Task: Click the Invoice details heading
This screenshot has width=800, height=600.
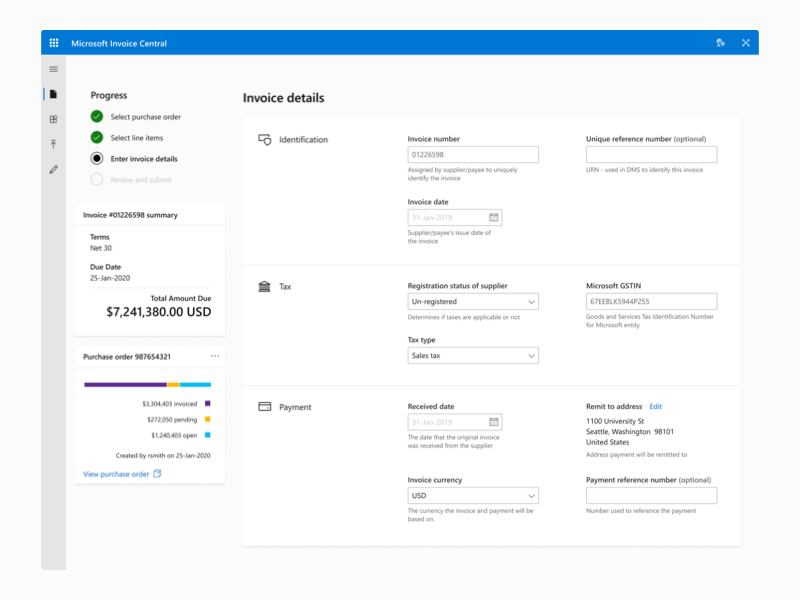Action: pyautogui.click(x=283, y=98)
